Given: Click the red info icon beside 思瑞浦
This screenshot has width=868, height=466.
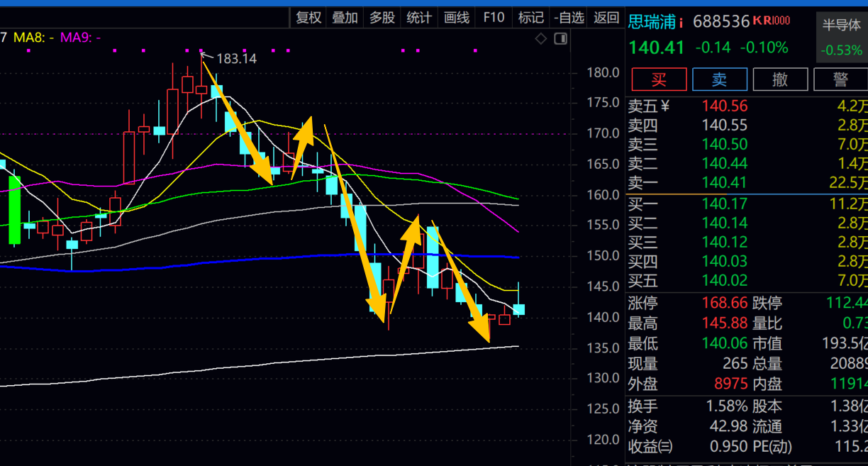Looking at the screenshot, I should (x=681, y=23).
